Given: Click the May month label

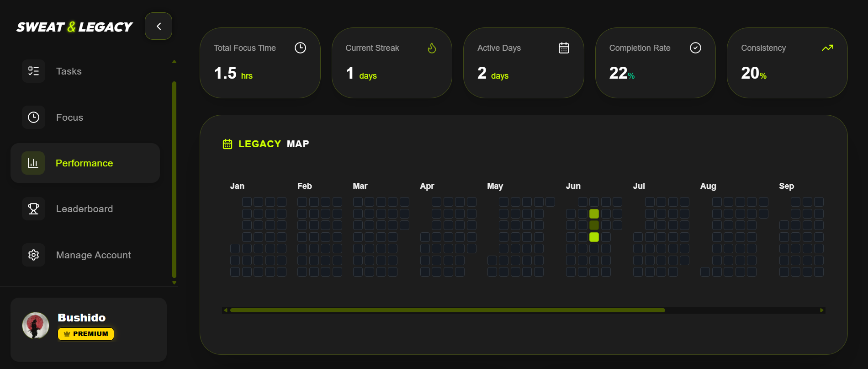Looking at the screenshot, I should coord(495,186).
